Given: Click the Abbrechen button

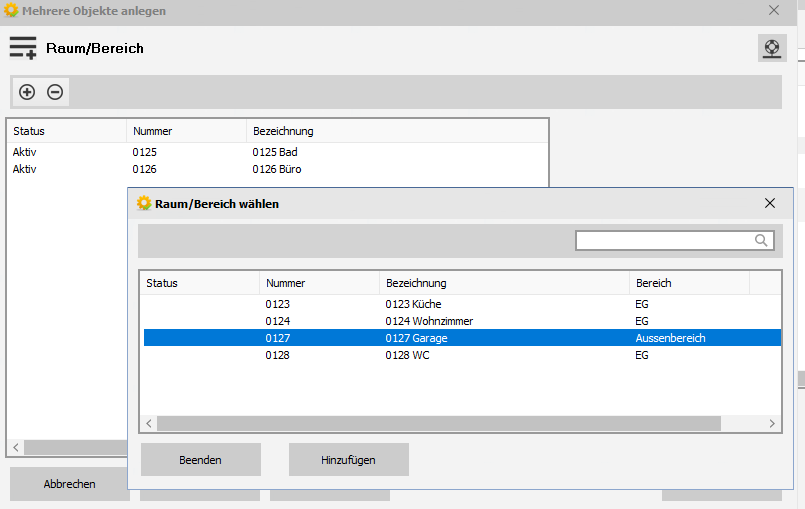Looking at the screenshot, I should [69, 484].
